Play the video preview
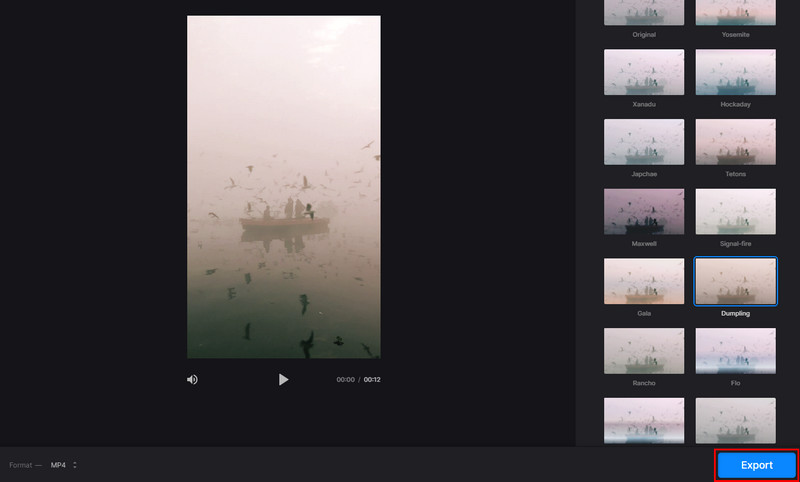 (x=283, y=380)
